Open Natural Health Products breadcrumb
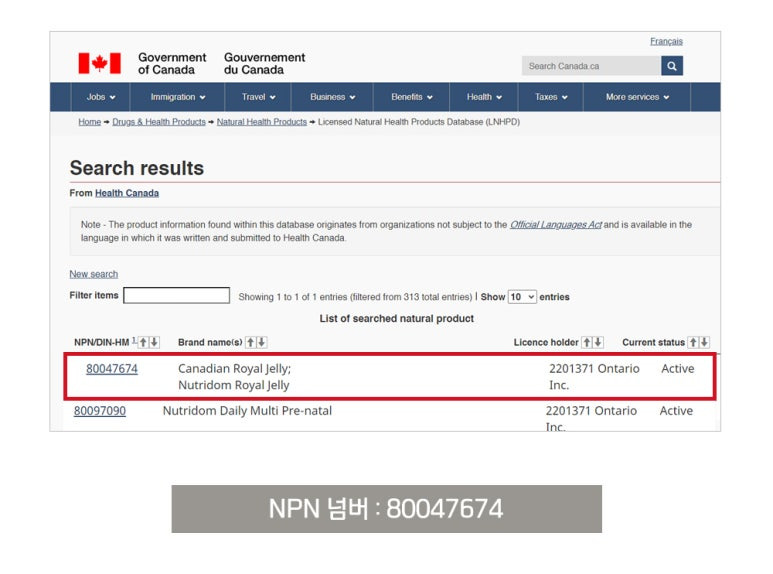Viewport: 773px width, 574px height. (262, 122)
